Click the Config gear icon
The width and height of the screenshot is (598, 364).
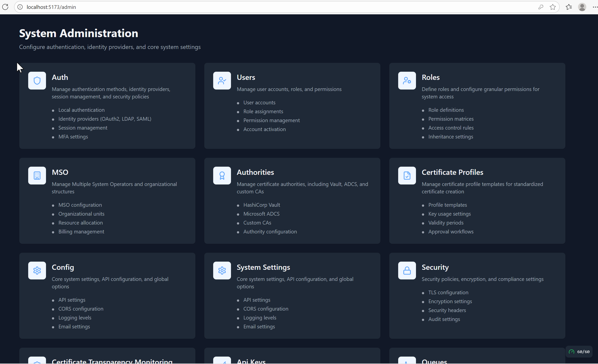37,271
